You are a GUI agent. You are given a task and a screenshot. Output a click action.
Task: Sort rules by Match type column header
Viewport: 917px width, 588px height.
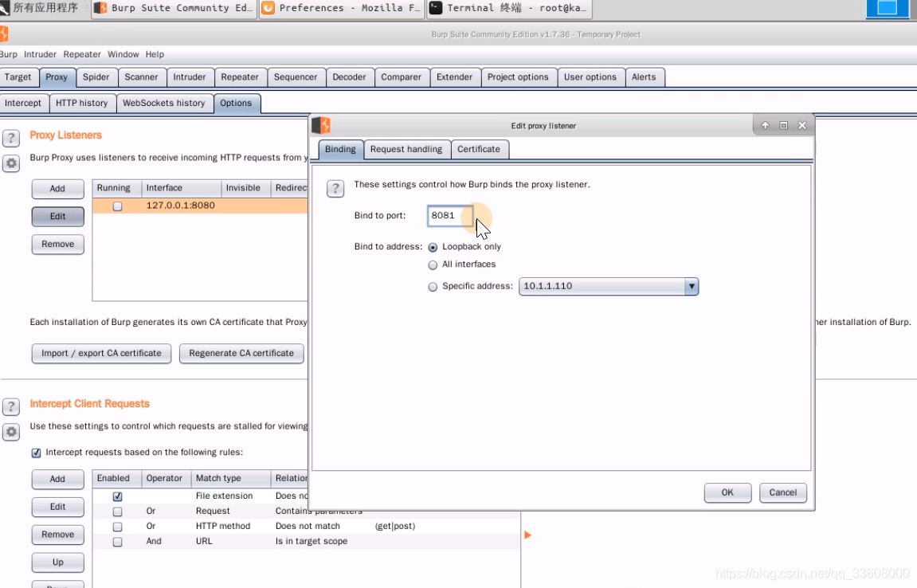tap(231, 478)
